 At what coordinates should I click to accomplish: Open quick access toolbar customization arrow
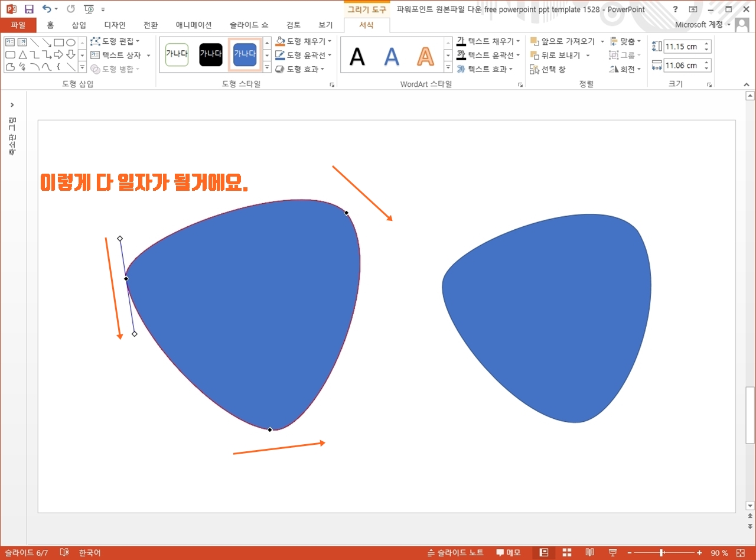click(x=103, y=10)
